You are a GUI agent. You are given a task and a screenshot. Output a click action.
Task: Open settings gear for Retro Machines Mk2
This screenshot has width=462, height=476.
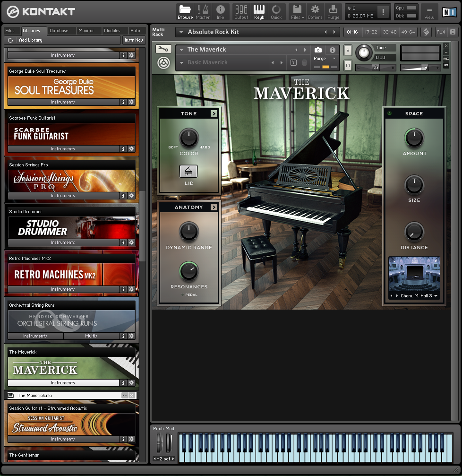[131, 289]
